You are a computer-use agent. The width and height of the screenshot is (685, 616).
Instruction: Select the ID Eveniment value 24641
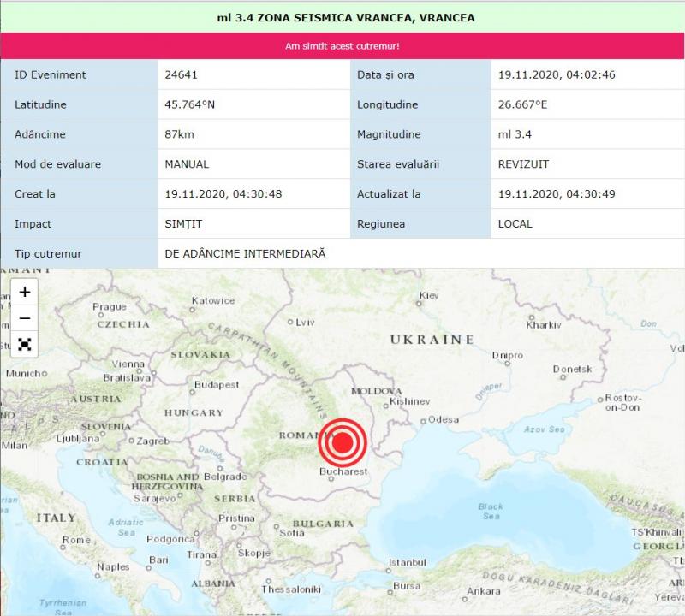tap(180, 74)
